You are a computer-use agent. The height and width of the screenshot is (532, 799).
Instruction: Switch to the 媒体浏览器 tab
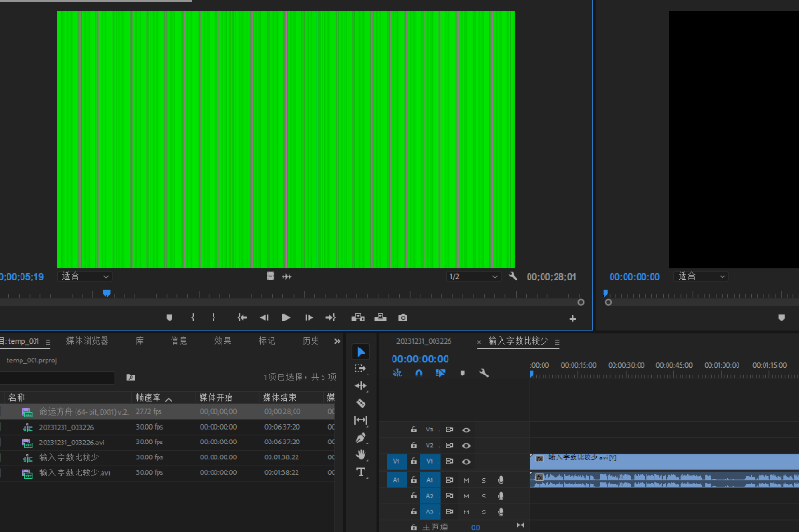(87, 341)
